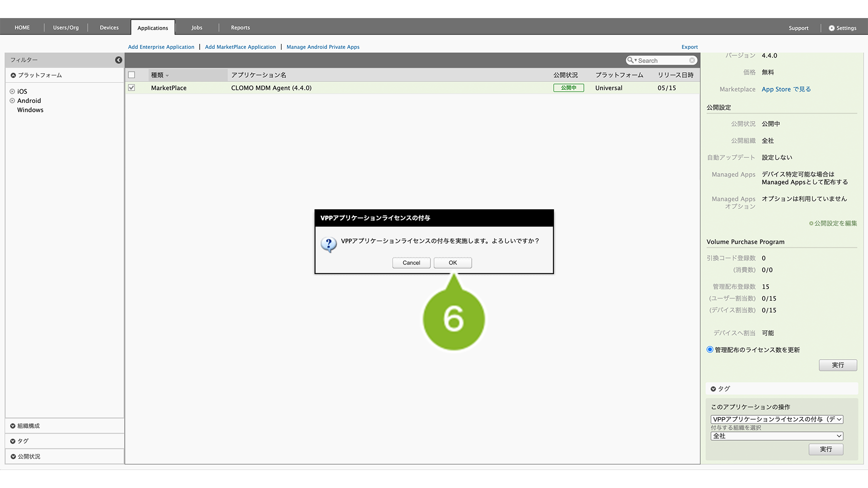
Task: Click the Export link
Action: [689, 47]
